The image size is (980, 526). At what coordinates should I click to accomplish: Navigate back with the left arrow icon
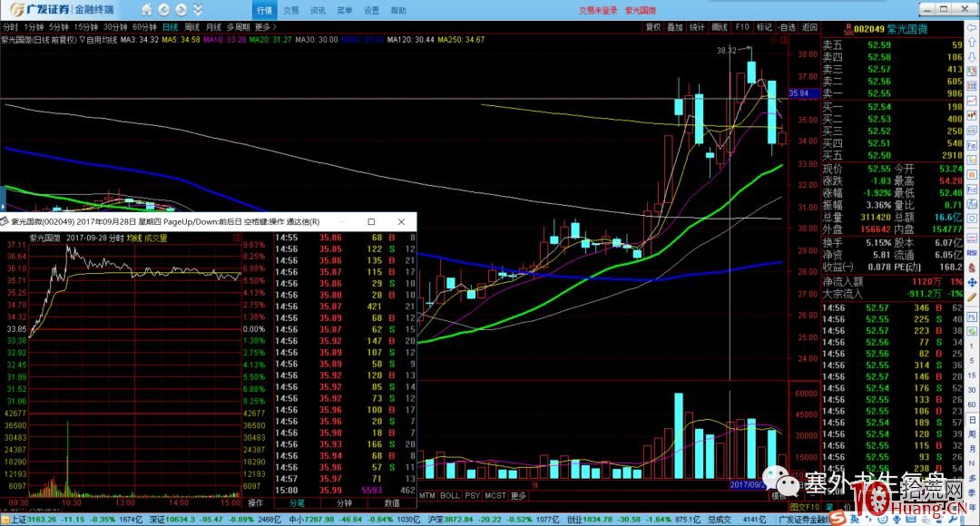[163, 10]
